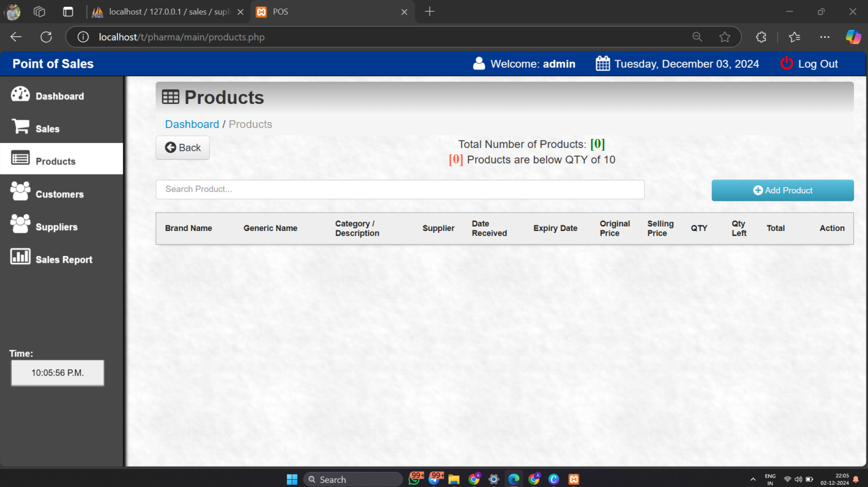Show hidden system tray icons
The width and height of the screenshot is (868, 487).
pyautogui.click(x=753, y=479)
